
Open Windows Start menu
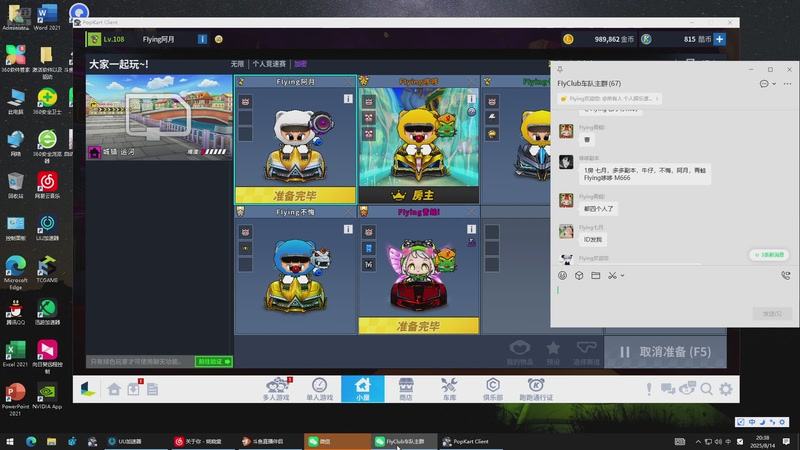pyautogui.click(x=10, y=441)
